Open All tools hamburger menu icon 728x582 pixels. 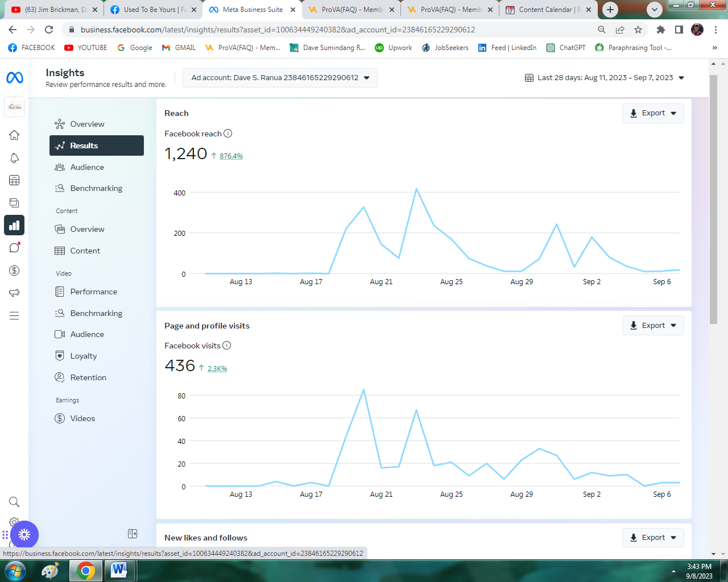[x=14, y=315]
